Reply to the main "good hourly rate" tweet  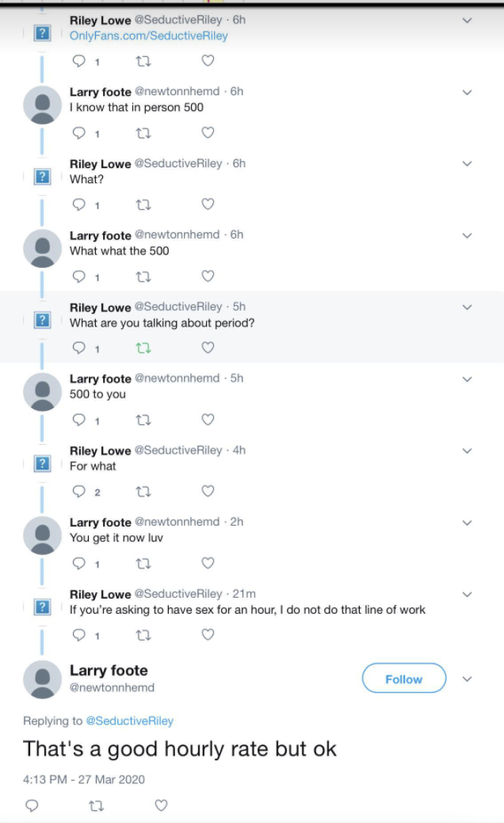pyautogui.click(x=32, y=806)
